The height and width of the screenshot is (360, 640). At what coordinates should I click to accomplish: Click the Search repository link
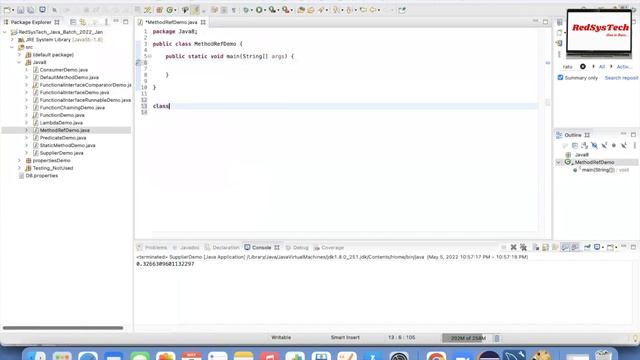[621, 78]
